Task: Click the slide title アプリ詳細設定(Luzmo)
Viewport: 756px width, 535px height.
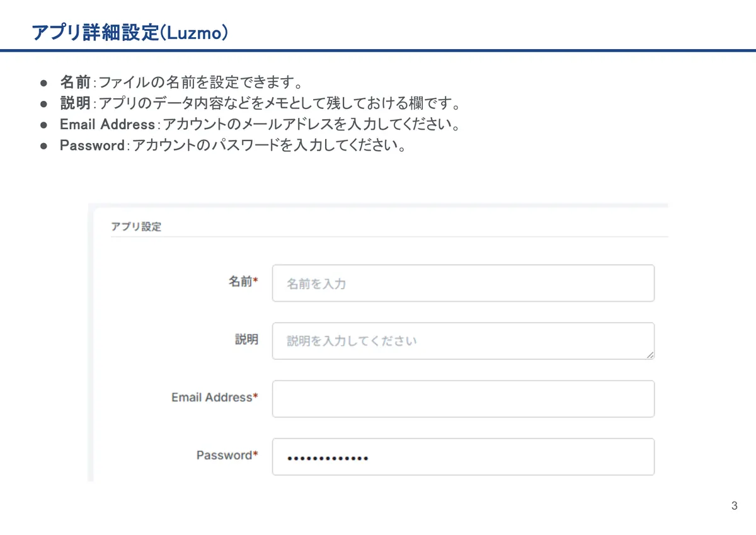Action: tap(130, 33)
